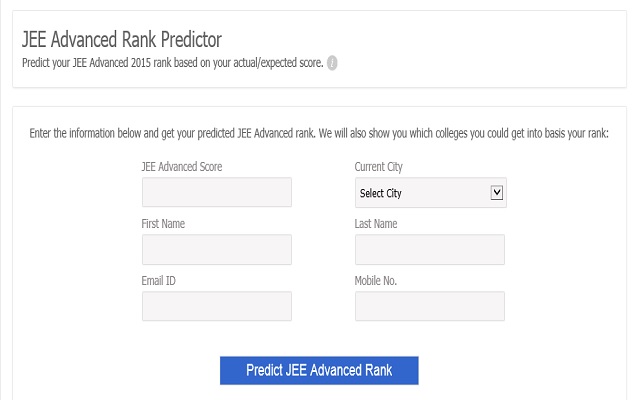Focus the JEE Advanced Score input field
Image resolution: width=638 pixels, height=400 pixels.
click(x=217, y=192)
